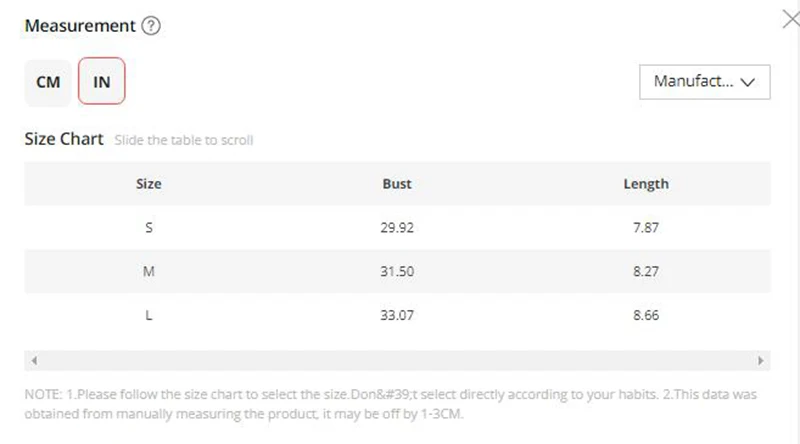Click the horizontal scrollbar track
The width and height of the screenshot is (800, 444).
(397, 360)
